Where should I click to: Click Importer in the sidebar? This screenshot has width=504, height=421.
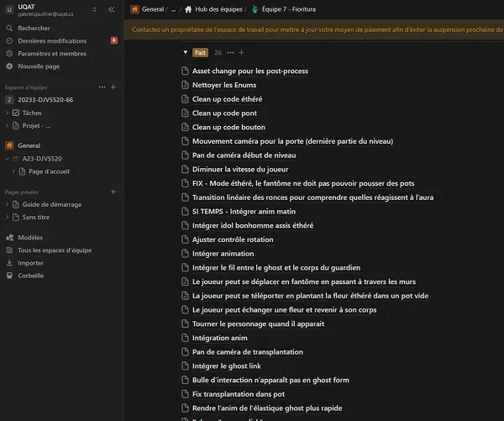pos(30,263)
